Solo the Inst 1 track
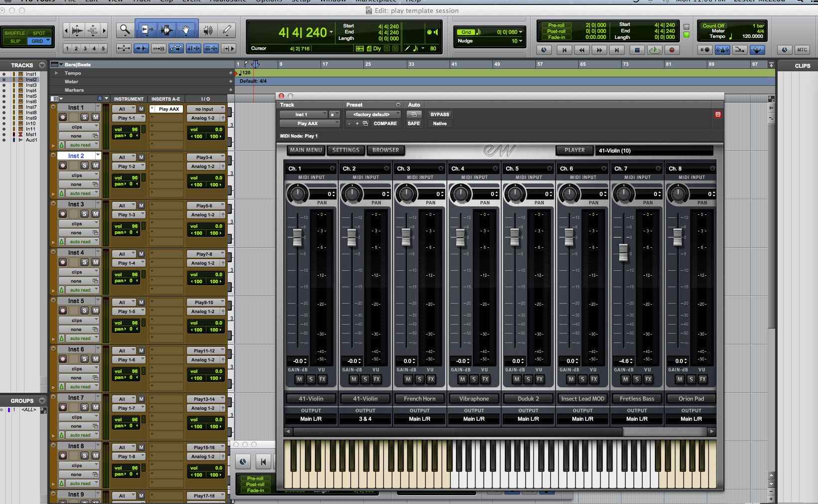The height and width of the screenshot is (504, 818). coord(85,117)
